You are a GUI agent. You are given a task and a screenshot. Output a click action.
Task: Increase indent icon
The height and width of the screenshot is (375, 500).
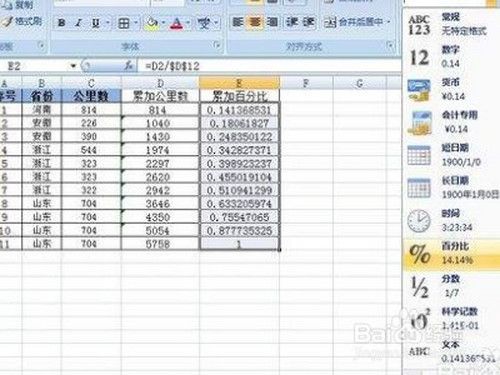(309, 22)
